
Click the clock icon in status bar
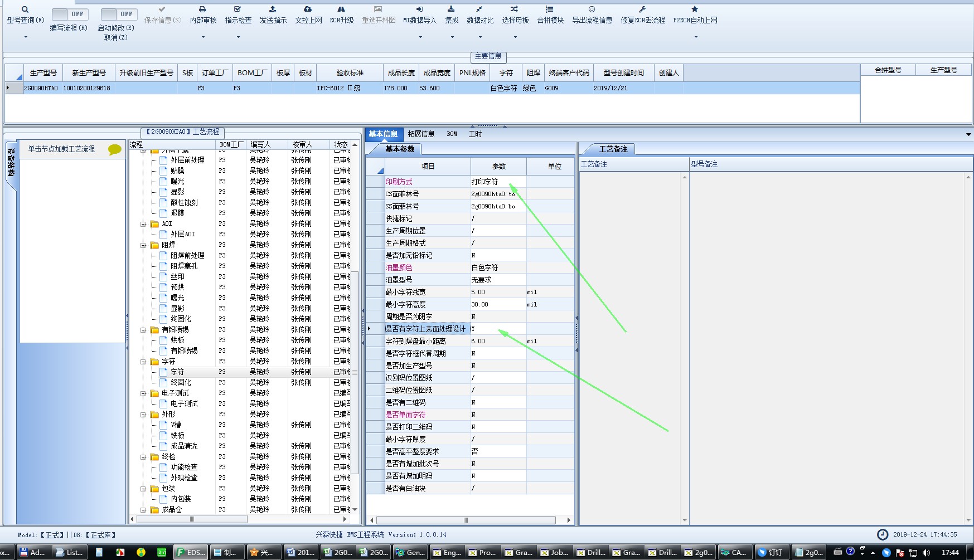click(882, 534)
